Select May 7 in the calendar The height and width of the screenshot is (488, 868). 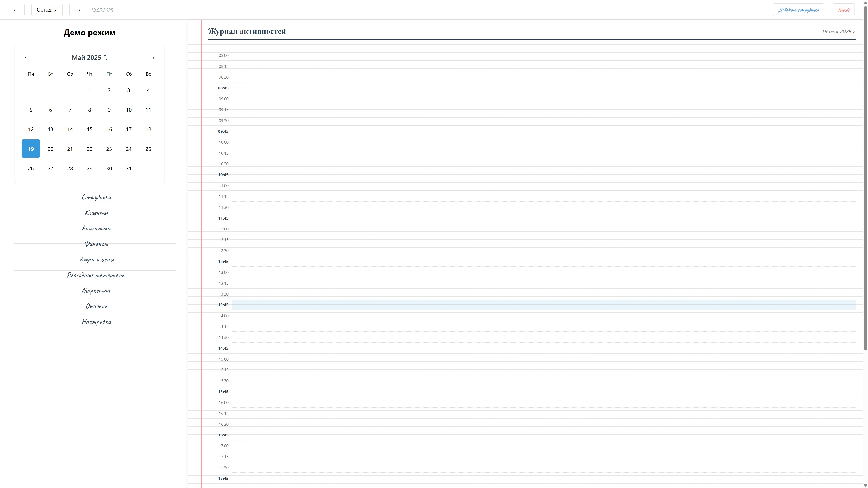coord(70,110)
